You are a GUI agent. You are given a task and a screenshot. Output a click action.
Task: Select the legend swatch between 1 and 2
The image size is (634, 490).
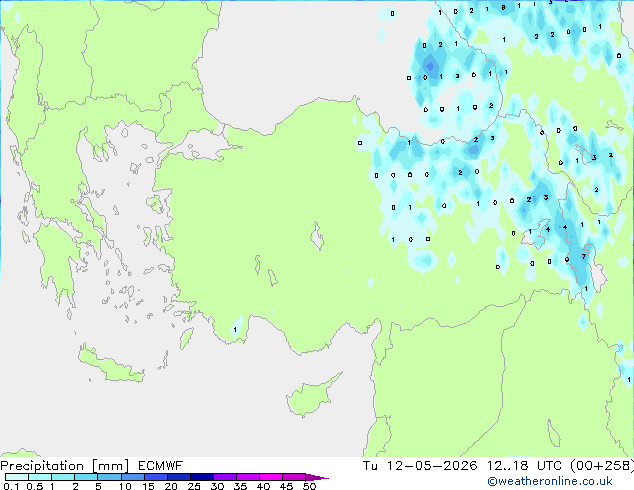pyautogui.click(x=63, y=477)
